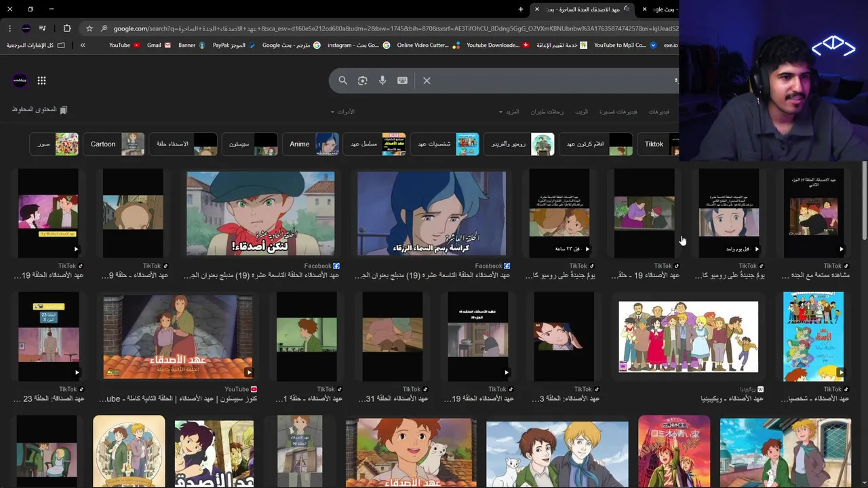This screenshot has width=868, height=488.
Task: Select the صور filter chip
Action: click(x=54, y=144)
